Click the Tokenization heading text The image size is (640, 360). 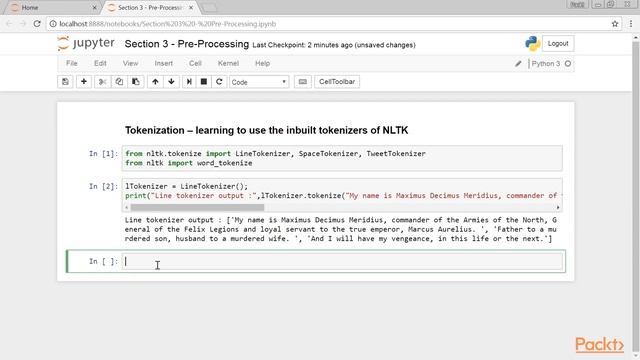pos(267,130)
